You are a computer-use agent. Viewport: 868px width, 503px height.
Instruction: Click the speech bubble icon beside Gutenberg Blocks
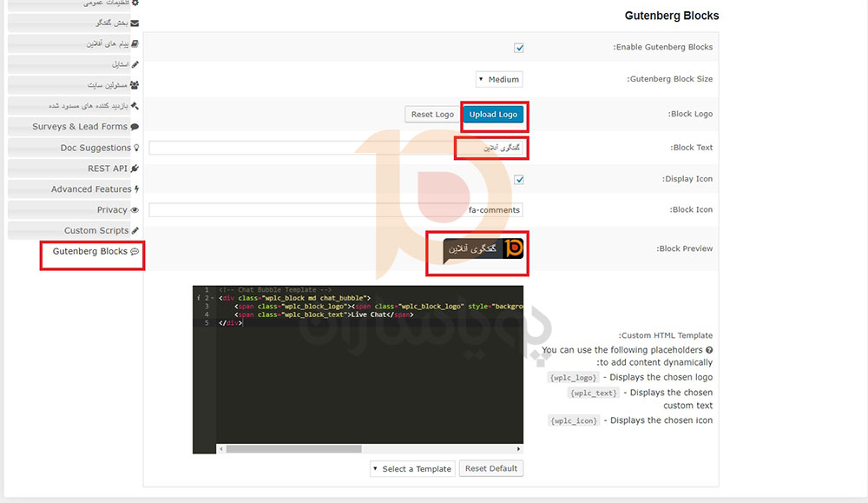135,252
